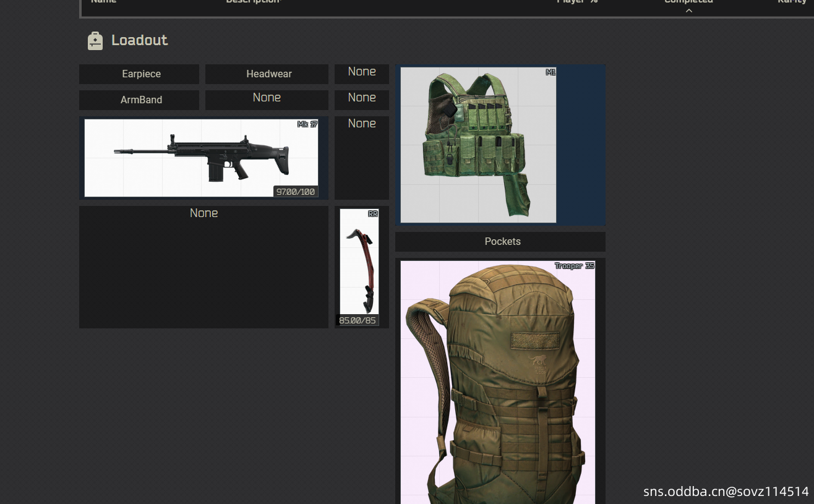This screenshot has height=504, width=814.
Task: Open the M1 tactical rig item
Action: pos(478,145)
